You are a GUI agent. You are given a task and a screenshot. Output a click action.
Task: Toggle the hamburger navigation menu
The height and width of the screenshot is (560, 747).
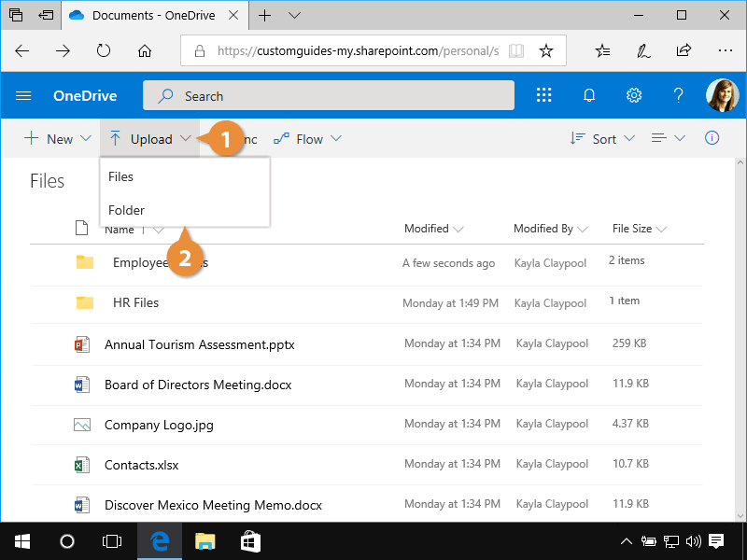23,96
